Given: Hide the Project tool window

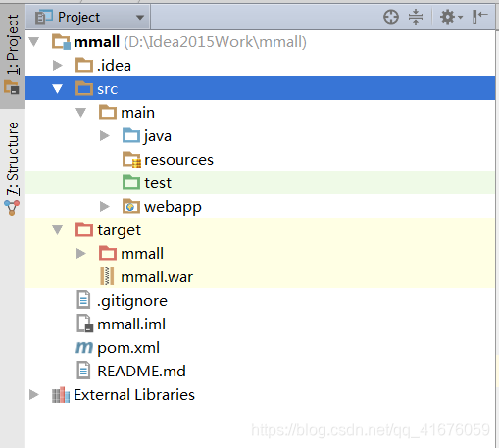Looking at the screenshot, I should pos(479,17).
